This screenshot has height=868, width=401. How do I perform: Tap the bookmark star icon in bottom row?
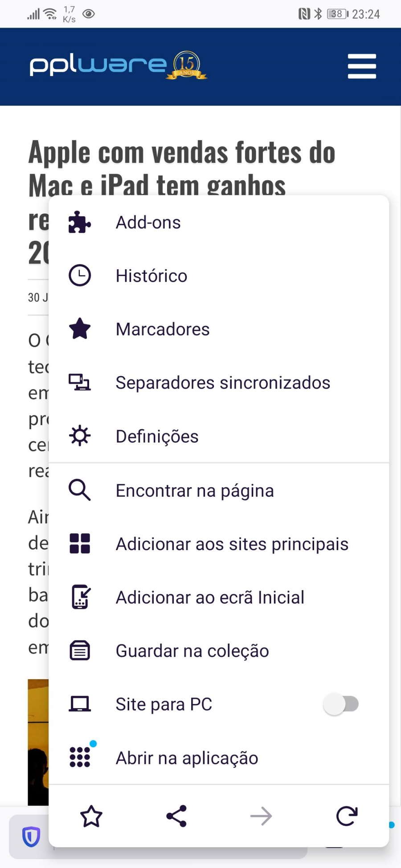click(91, 816)
